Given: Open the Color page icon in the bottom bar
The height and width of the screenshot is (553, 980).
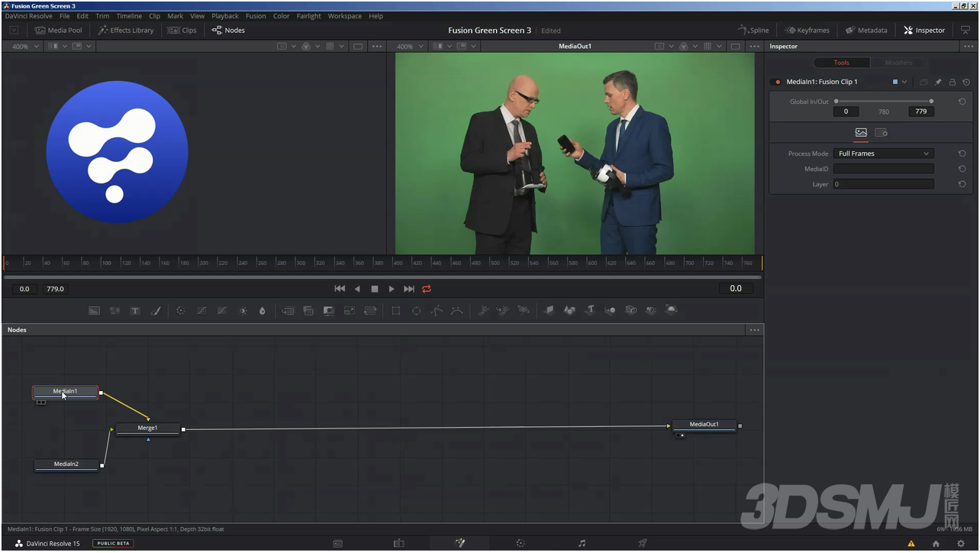Looking at the screenshot, I should 520,543.
